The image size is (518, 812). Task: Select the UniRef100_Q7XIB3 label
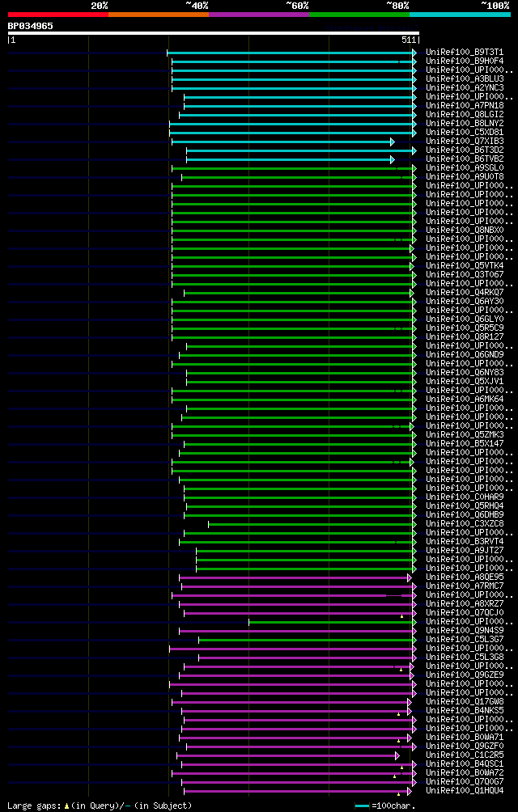465,142
